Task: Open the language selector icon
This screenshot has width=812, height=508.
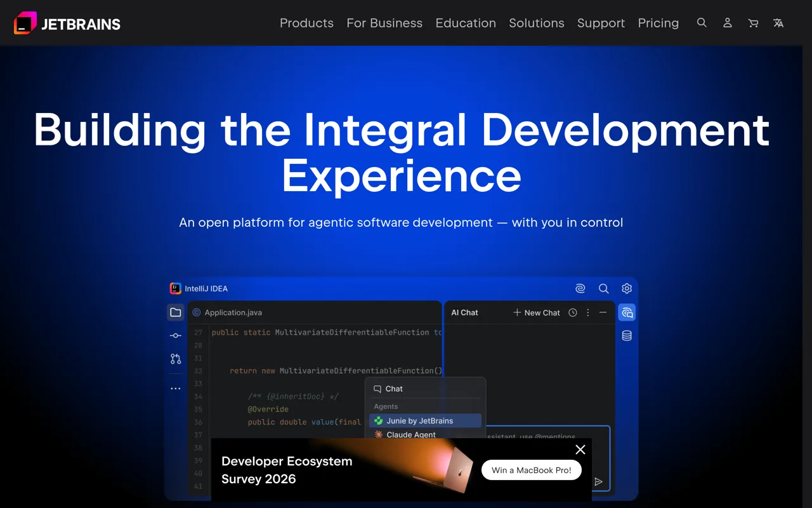Action: coord(778,23)
